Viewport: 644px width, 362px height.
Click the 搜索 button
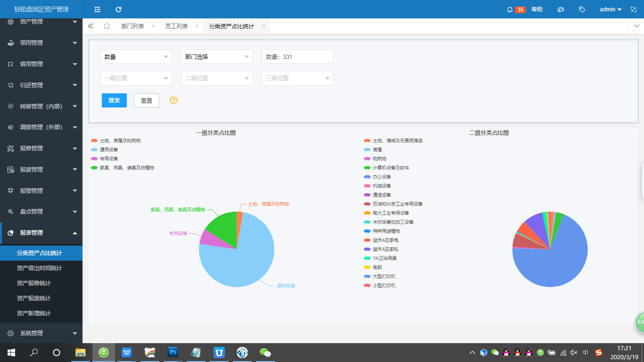pos(114,100)
